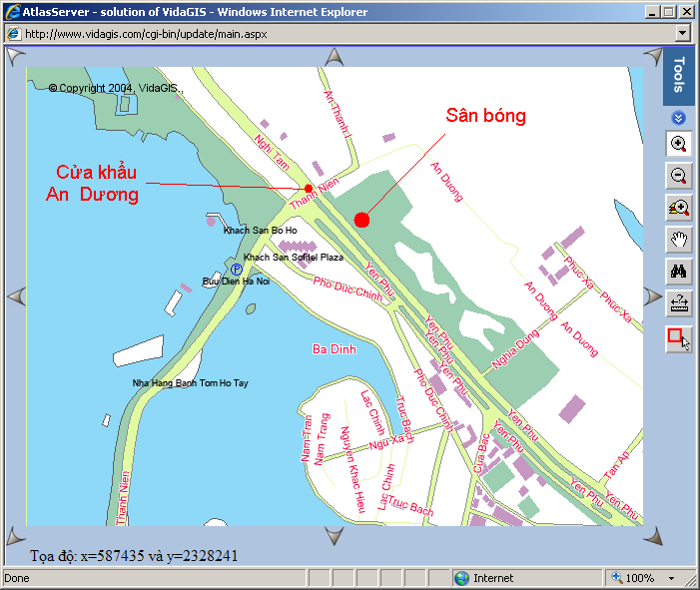
Task: Pan map north with top arrow
Action: point(334,57)
